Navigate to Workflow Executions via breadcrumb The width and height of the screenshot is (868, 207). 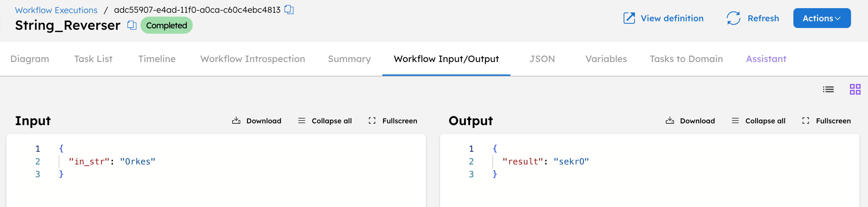pyautogui.click(x=56, y=10)
